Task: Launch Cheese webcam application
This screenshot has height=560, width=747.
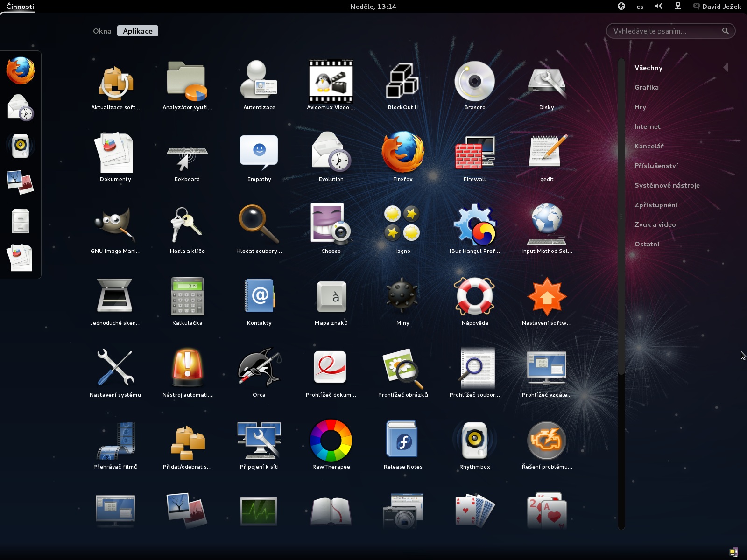Action: (x=331, y=224)
